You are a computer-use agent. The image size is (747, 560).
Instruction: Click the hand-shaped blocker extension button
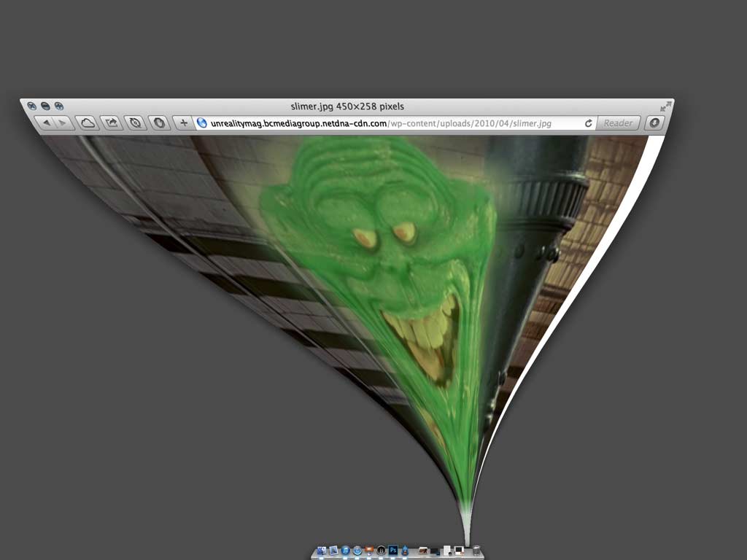tap(159, 122)
